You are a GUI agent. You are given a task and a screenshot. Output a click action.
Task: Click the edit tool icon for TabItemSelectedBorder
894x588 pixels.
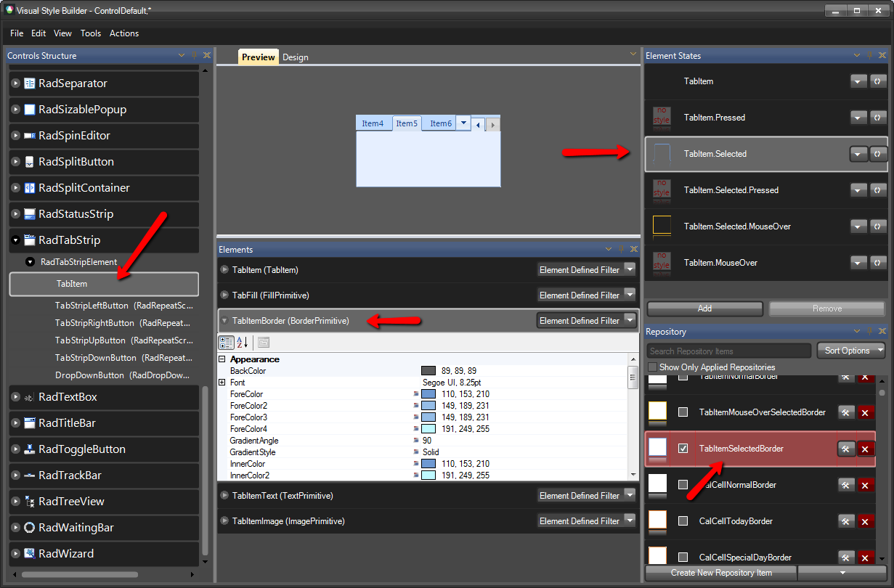pyautogui.click(x=846, y=449)
